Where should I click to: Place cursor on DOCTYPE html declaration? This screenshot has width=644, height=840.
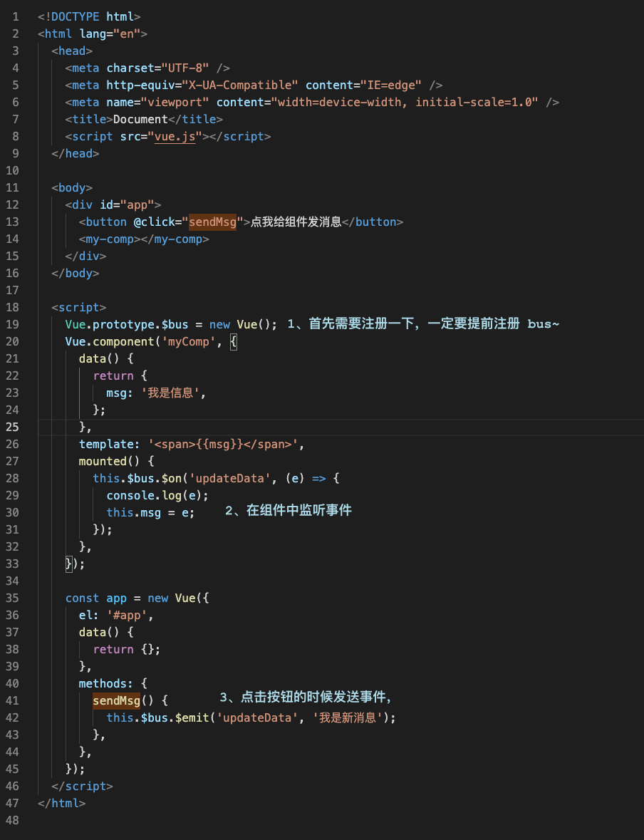pyautogui.click(x=89, y=16)
